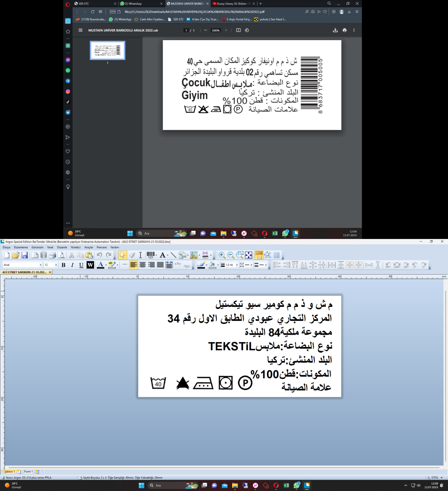Click the zoom in magnifier in BarTender
This screenshot has width=448, height=491.
[x=222, y=255]
